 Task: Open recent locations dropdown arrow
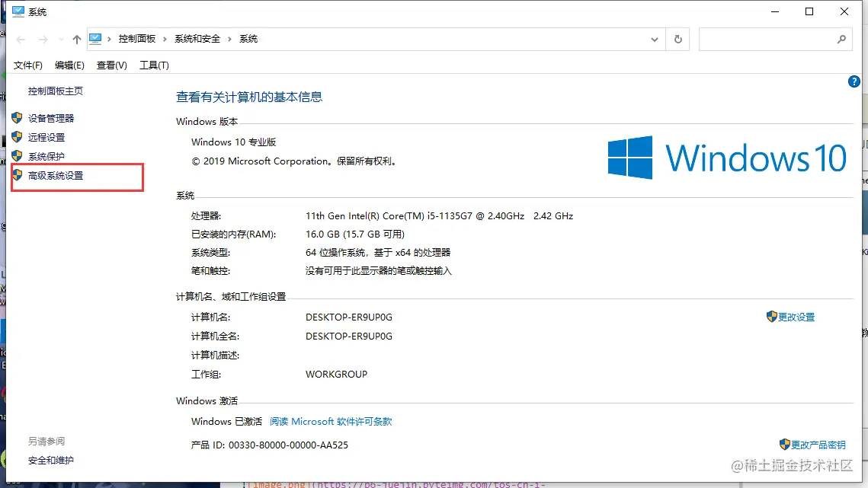[61, 40]
